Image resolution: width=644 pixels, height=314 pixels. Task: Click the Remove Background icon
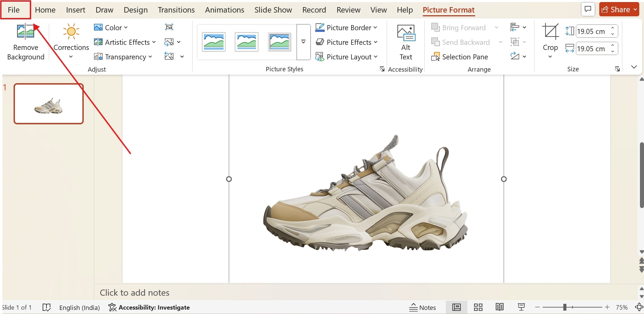click(x=25, y=32)
